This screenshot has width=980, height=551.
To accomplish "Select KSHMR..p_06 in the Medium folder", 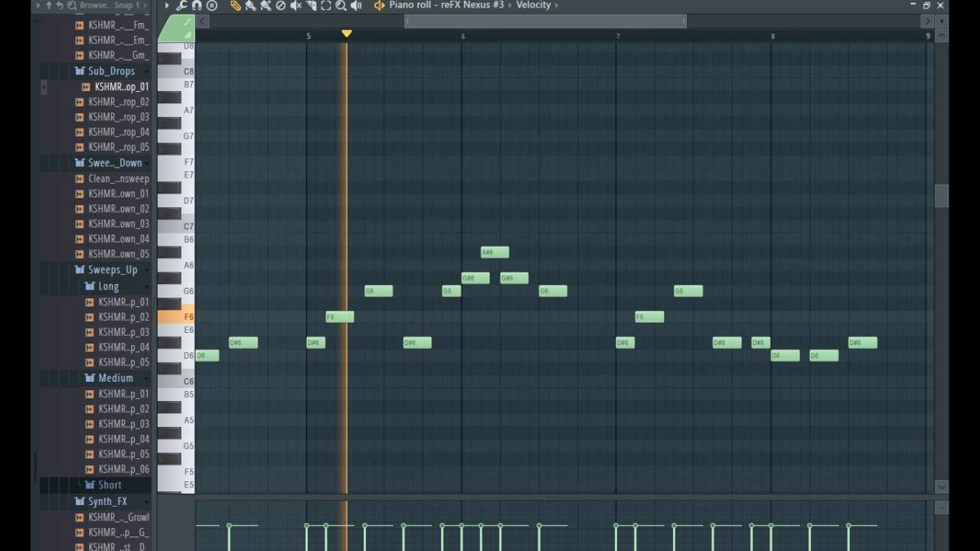I will click(x=123, y=469).
